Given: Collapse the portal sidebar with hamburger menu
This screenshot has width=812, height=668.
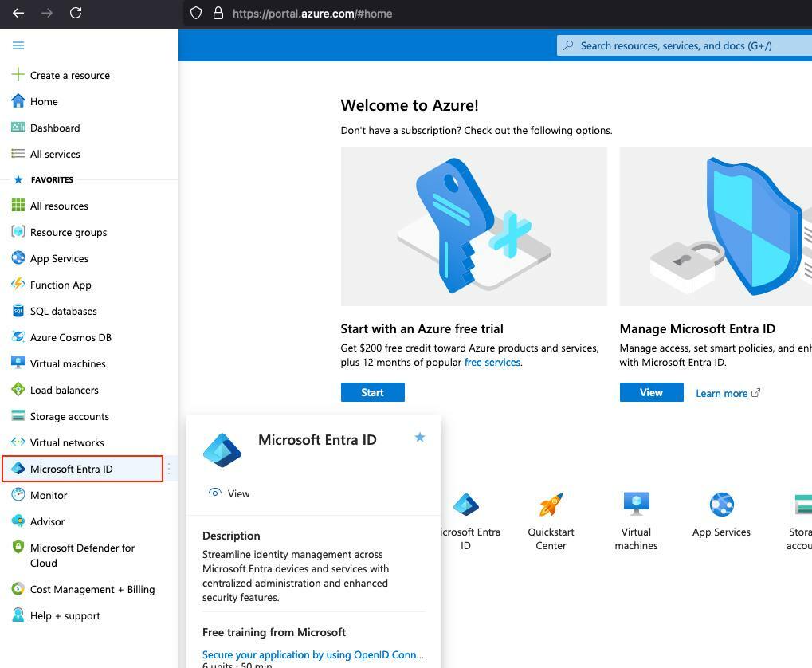Looking at the screenshot, I should pyautogui.click(x=18, y=45).
